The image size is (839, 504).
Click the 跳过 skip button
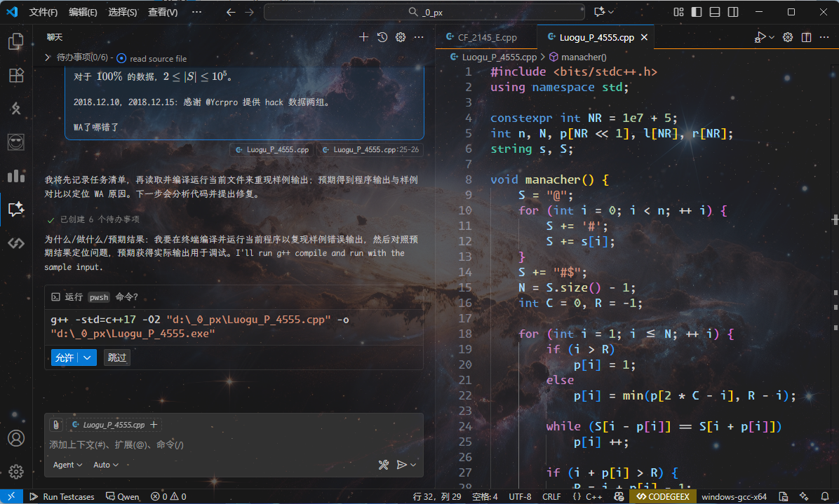coord(117,357)
